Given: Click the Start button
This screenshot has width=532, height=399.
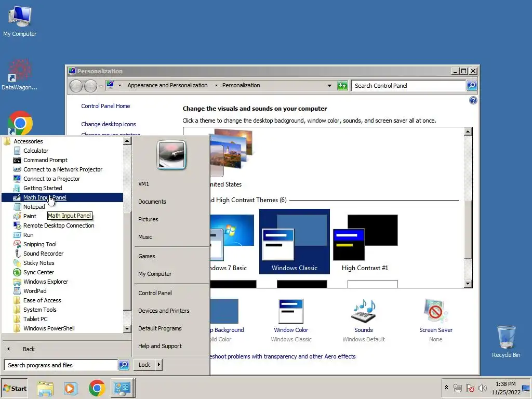Looking at the screenshot, I should [x=14, y=389].
